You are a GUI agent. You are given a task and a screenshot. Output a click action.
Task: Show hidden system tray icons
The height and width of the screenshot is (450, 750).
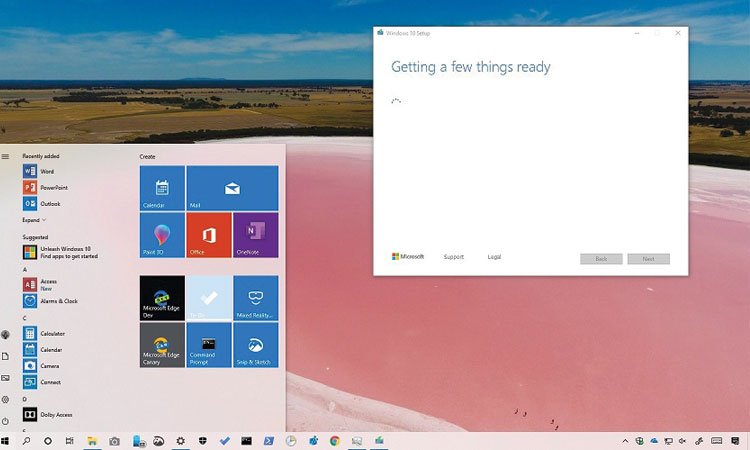[625, 441]
